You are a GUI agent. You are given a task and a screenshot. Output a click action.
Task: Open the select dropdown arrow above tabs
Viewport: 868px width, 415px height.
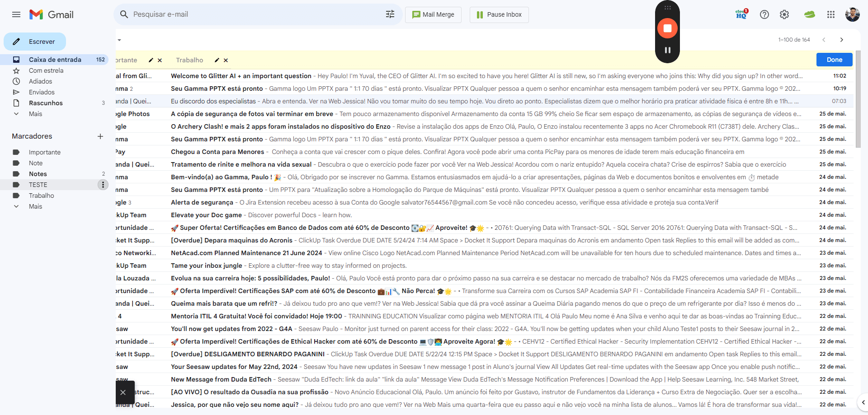[119, 40]
